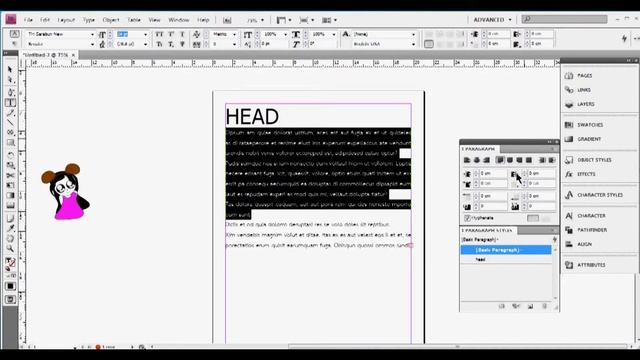Toggle Strikethrough in control bar
The height and width of the screenshot is (360, 640).
pyautogui.click(x=182, y=44)
